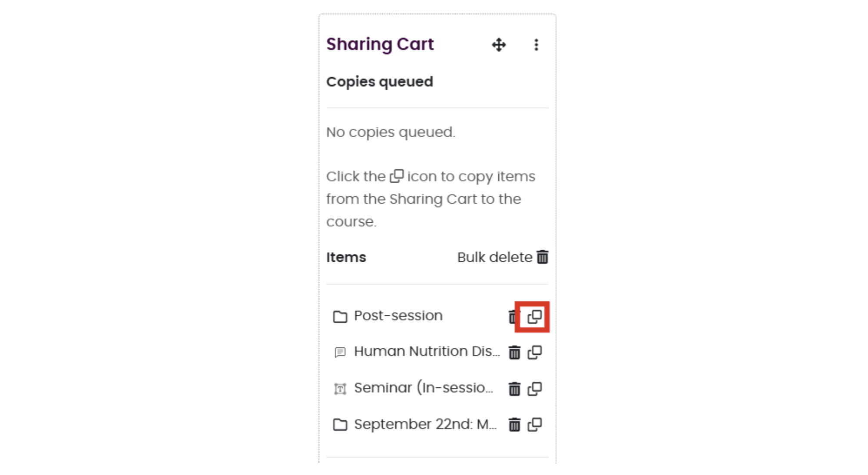
Task: Click the forum icon beside Human Nutrition Discussion
Action: (341, 351)
